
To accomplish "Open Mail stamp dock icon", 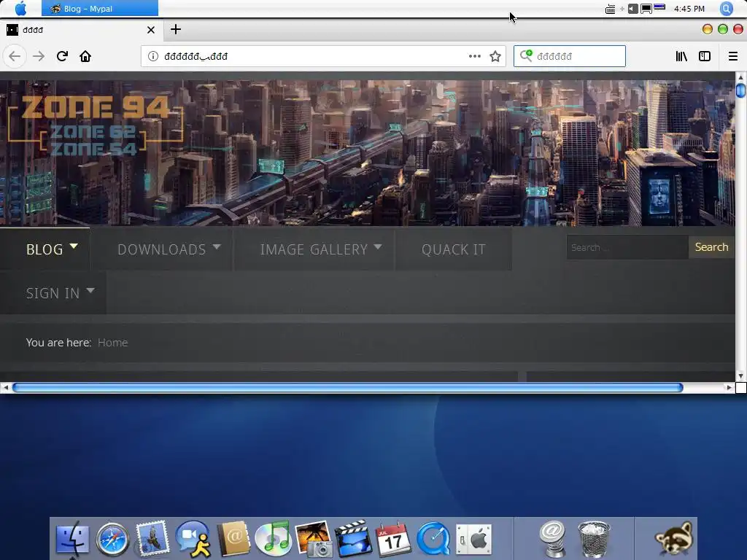I will (152, 539).
